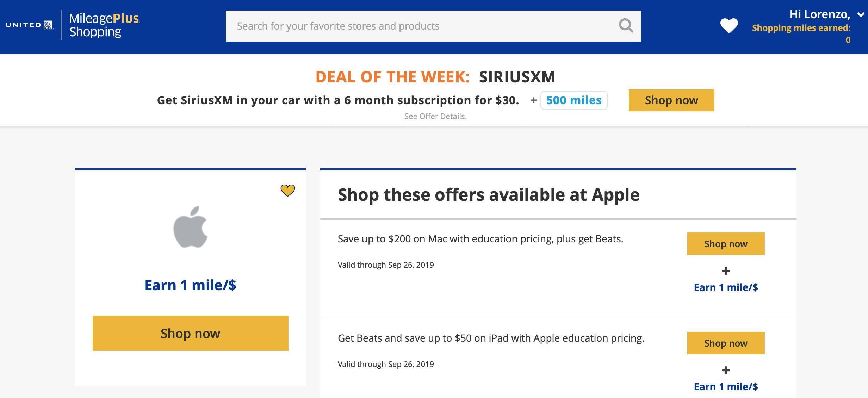Toggle Apple favorite yellow heart
Image resolution: width=868 pixels, height=398 pixels.
point(287,190)
